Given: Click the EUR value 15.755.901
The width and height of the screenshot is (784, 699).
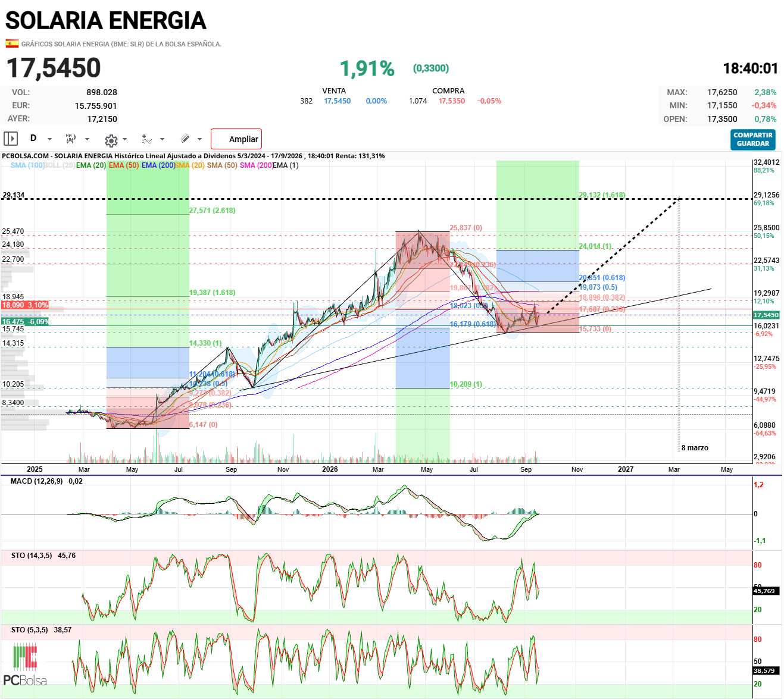Looking at the screenshot, I should (x=96, y=106).
